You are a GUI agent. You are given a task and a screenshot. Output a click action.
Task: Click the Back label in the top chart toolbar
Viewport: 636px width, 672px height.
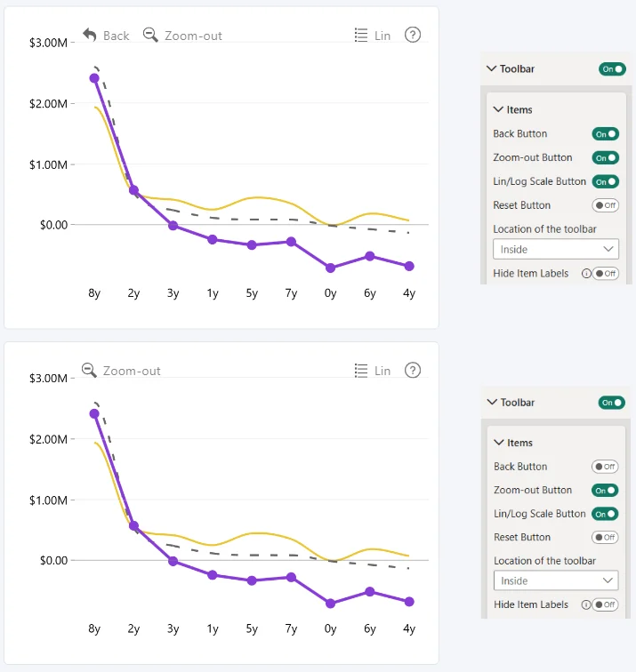[x=116, y=36]
